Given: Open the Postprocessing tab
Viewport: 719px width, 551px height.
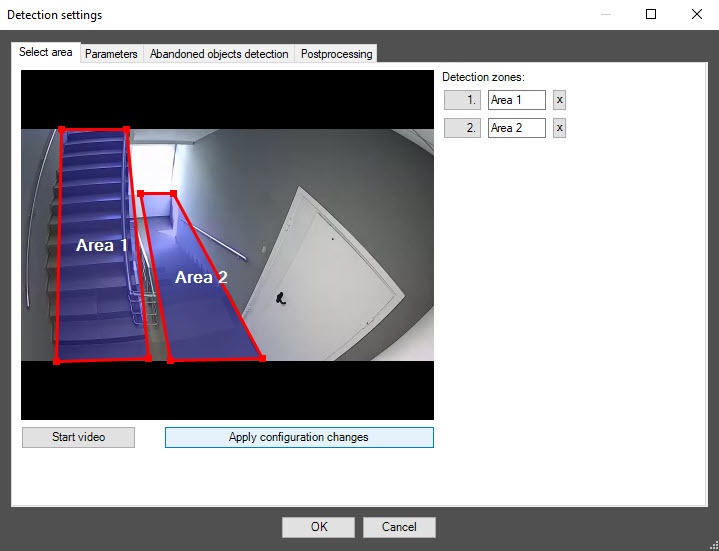Looking at the screenshot, I should pos(336,54).
